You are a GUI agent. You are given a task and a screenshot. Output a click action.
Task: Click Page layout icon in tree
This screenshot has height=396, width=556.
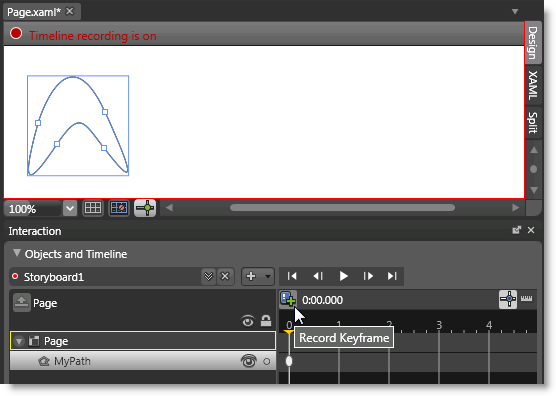click(34, 341)
